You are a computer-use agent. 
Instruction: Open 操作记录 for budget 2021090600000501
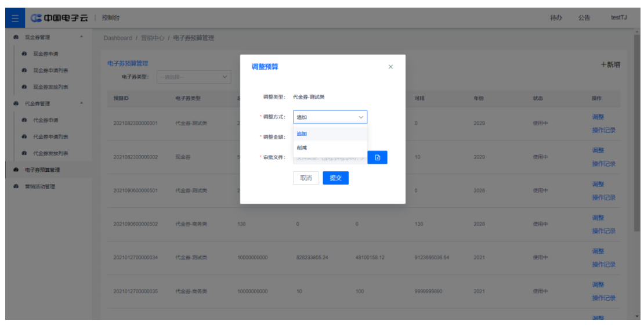pyautogui.click(x=604, y=197)
